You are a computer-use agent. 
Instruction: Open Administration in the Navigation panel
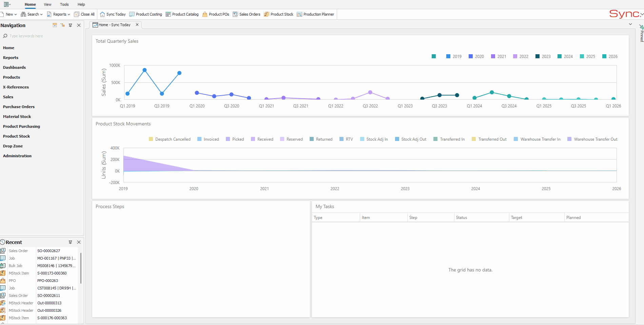pyautogui.click(x=17, y=156)
